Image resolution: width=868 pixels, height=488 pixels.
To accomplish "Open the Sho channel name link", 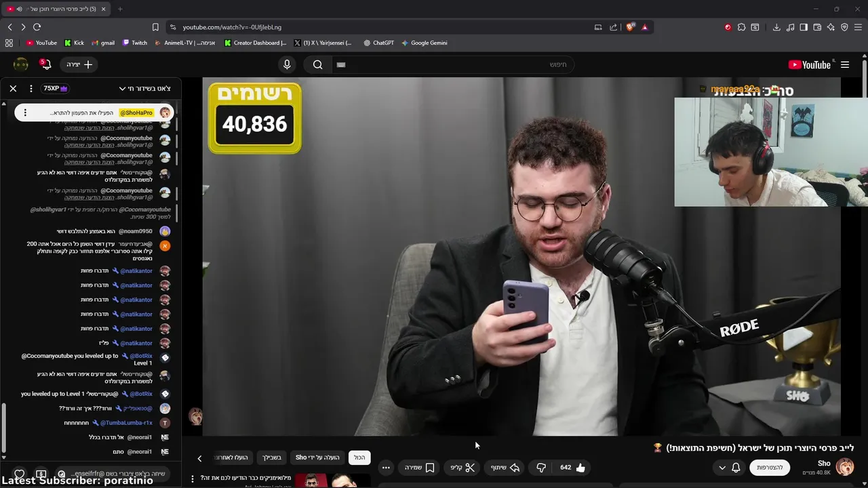I will [x=824, y=464].
